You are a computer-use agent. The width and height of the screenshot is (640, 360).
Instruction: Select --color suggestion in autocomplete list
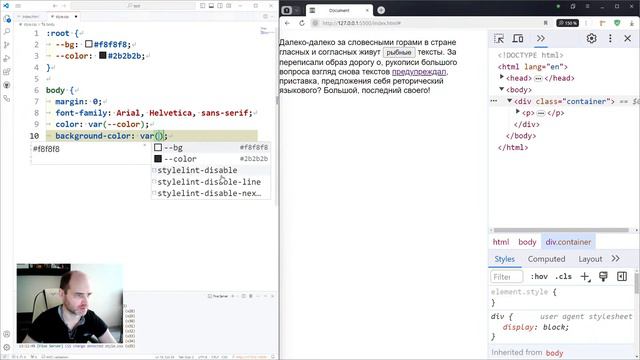(x=211, y=159)
